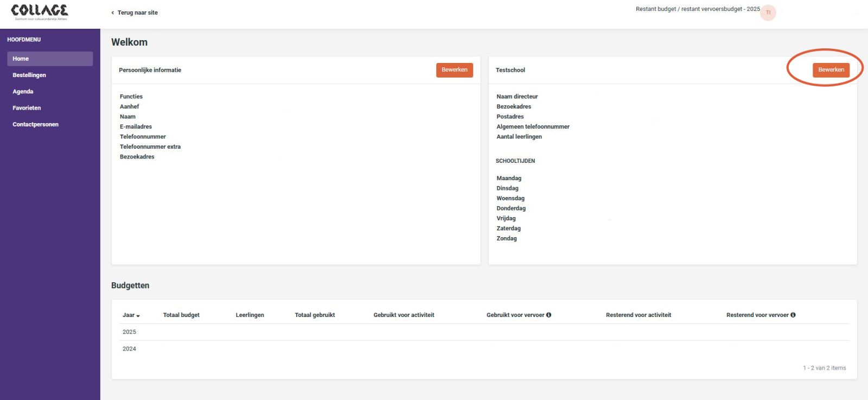Open Contactpersonen in the sidebar
Screen dimensions: 868x400
(35, 124)
